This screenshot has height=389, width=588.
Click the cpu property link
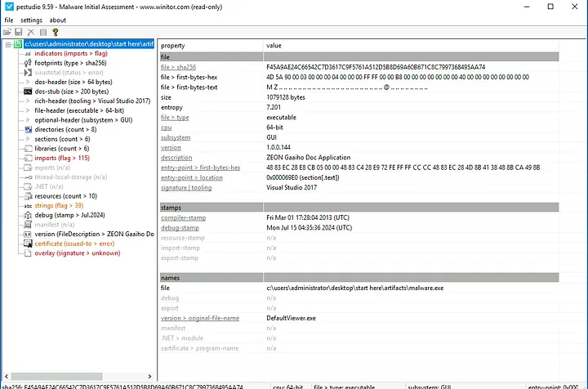pos(166,127)
